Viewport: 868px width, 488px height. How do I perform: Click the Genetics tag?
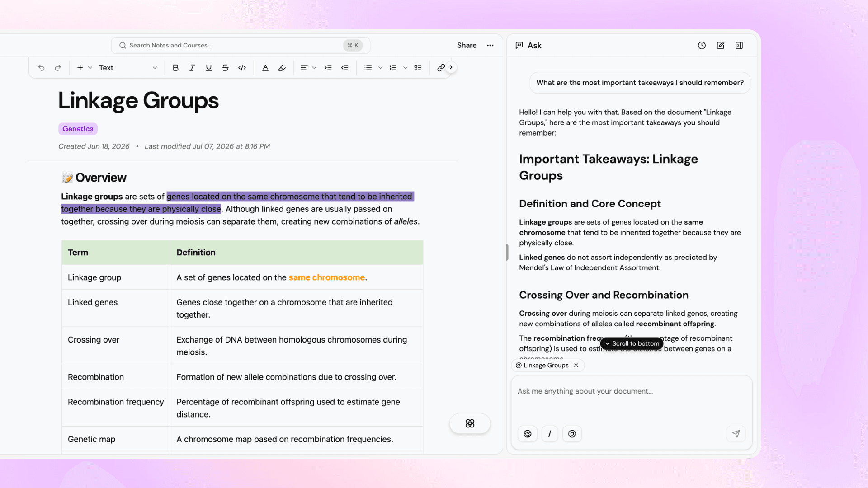pyautogui.click(x=78, y=129)
